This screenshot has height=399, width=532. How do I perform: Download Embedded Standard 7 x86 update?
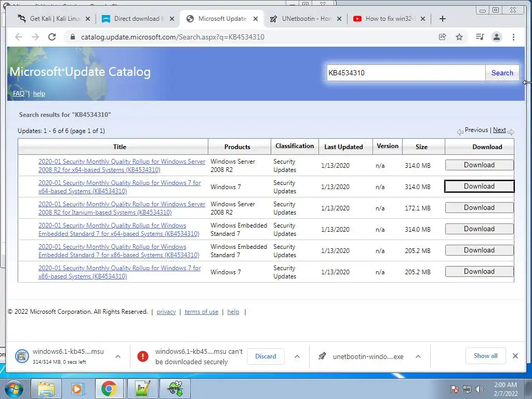[x=479, y=250]
